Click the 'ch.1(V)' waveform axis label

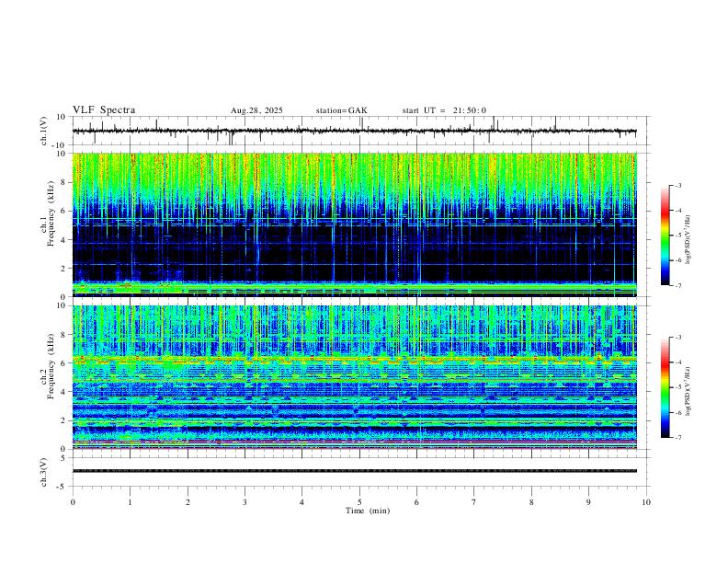click(x=44, y=131)
